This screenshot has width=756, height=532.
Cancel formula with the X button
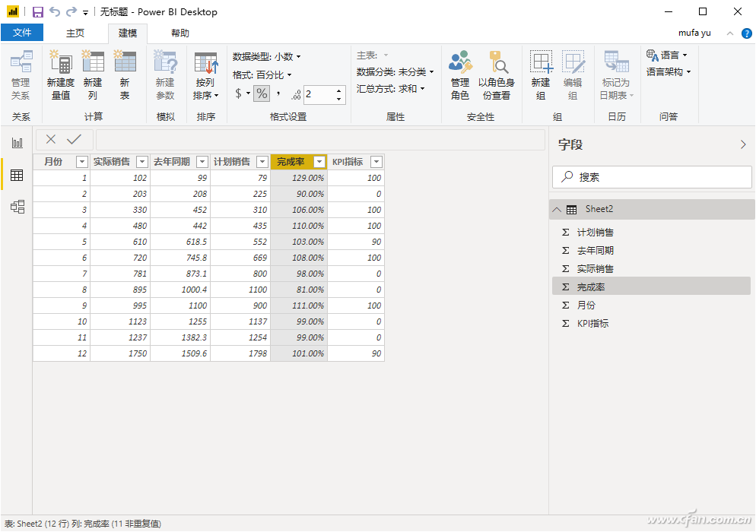pos(51,140)
